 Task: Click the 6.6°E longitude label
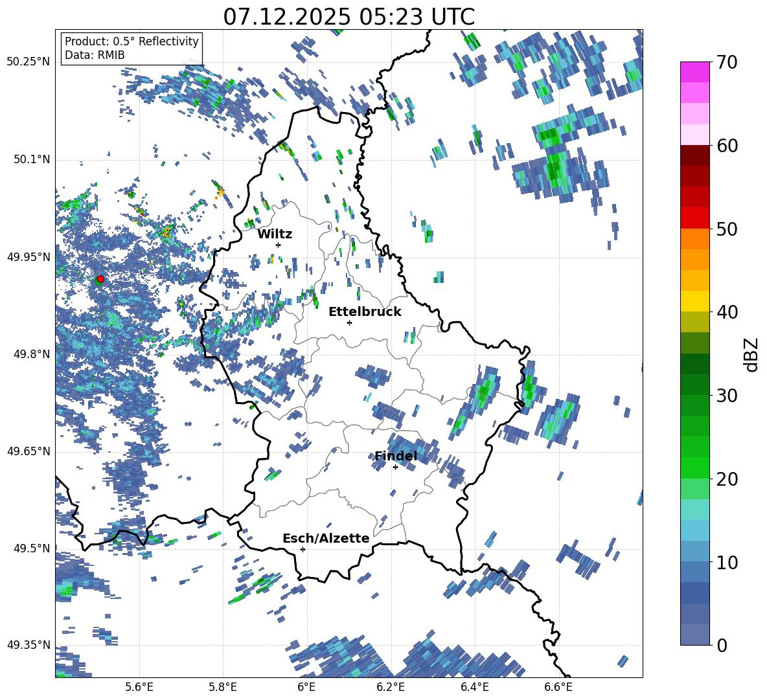[558, 687]
